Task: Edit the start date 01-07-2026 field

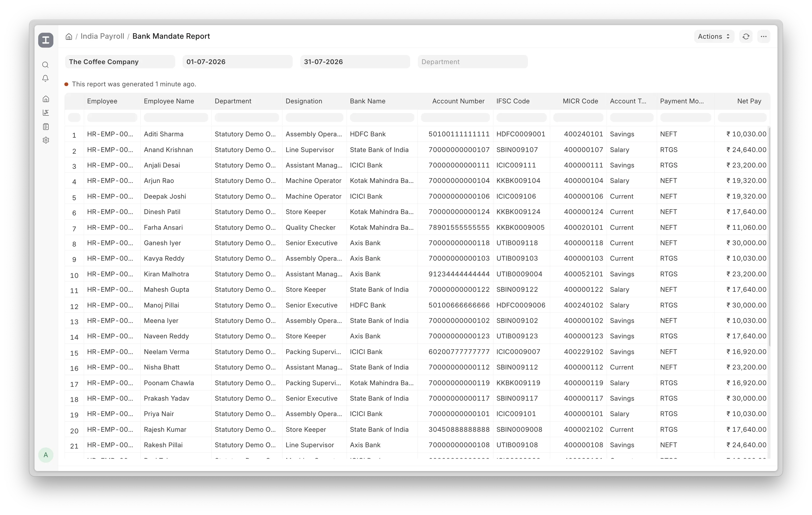Action: pos(237,62)
